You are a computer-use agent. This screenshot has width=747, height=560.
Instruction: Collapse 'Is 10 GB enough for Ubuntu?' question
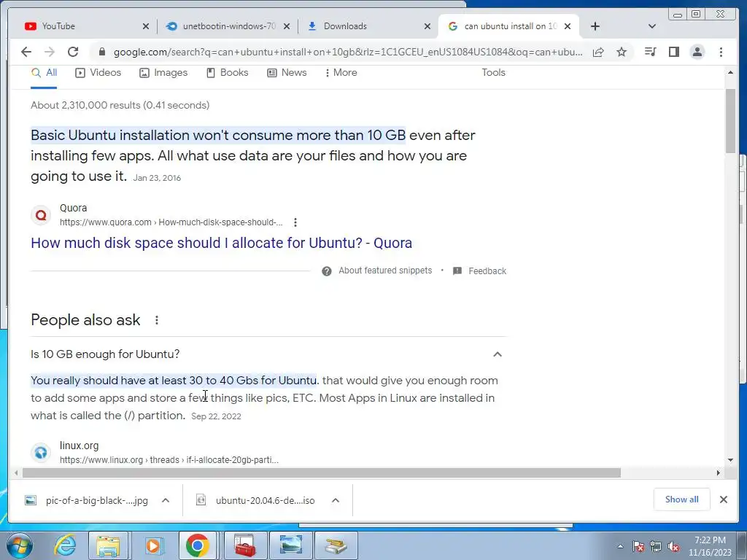(x=268, y=354)
